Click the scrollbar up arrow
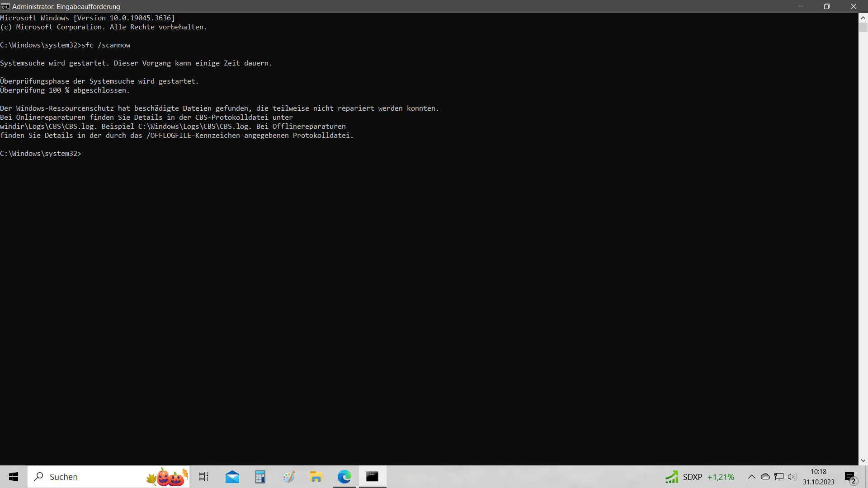Viewport: 868px width, 488px height. pos(863,18)
